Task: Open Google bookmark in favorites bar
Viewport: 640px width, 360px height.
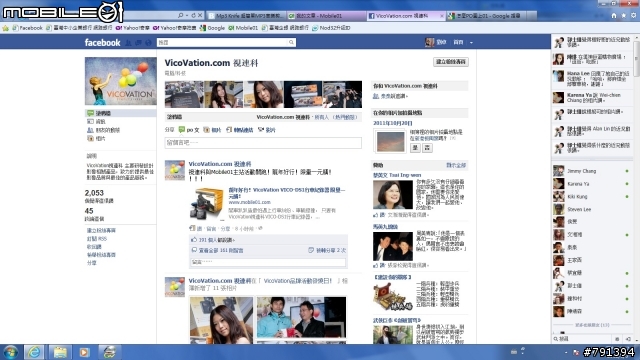Action: coord(212,28)
